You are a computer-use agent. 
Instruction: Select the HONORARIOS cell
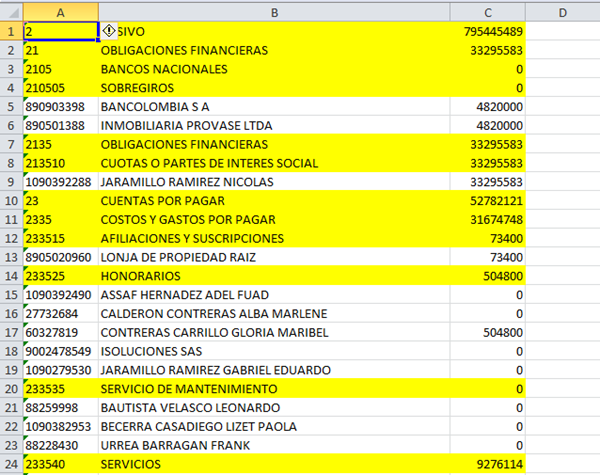pyautogui.click(x=273, y=276)
